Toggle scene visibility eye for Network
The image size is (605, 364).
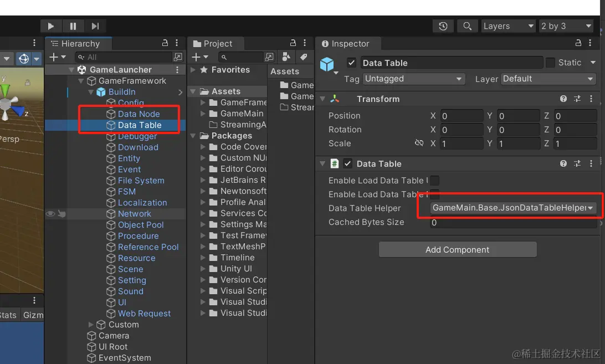50,214
